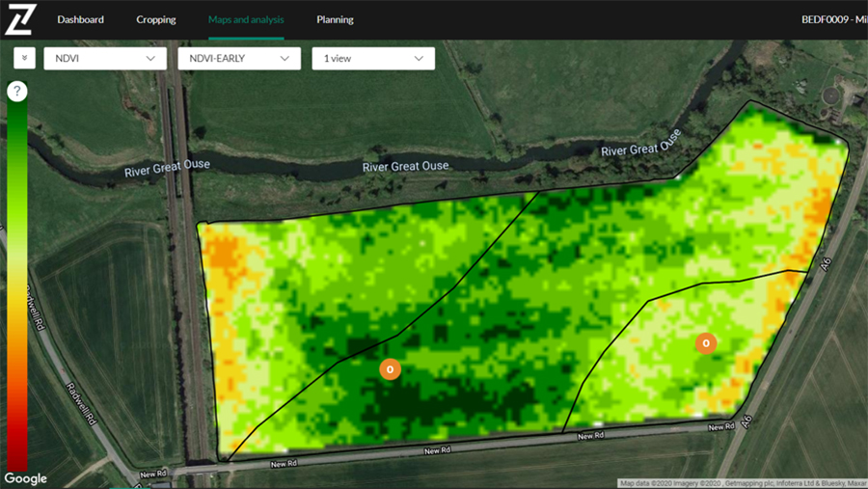
Task: Open the 1 view dropdown
Action: (373, 59)
